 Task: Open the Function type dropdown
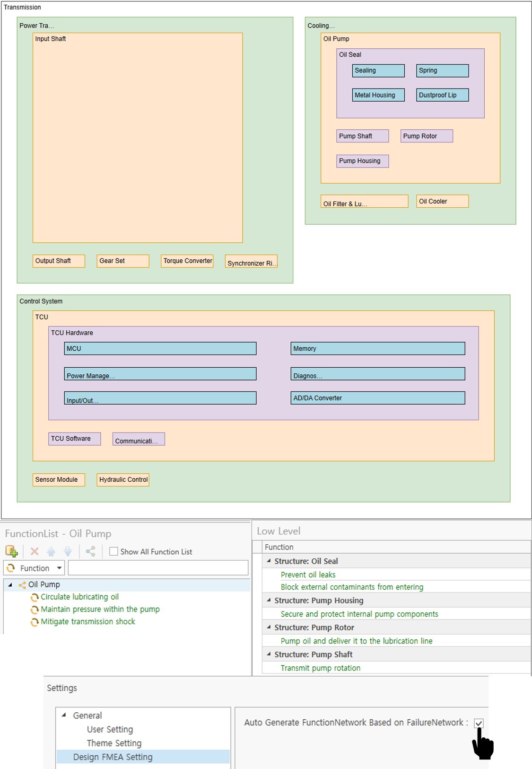tap(59, 568)
